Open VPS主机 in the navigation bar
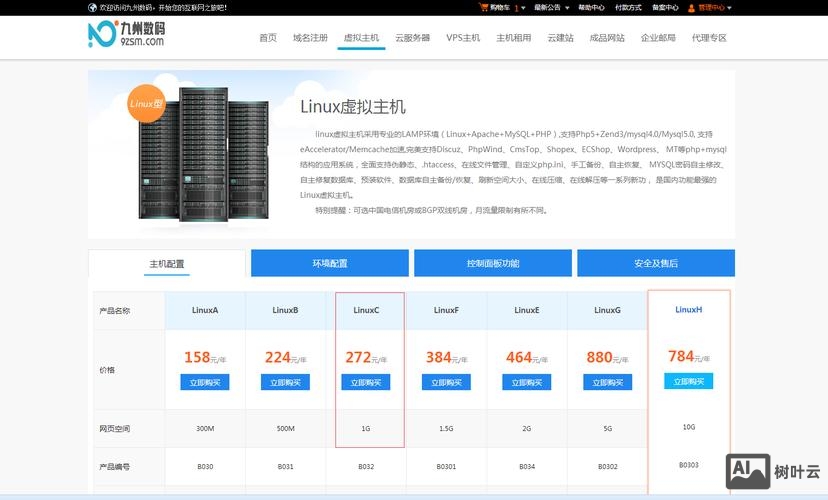 [463, 37]
